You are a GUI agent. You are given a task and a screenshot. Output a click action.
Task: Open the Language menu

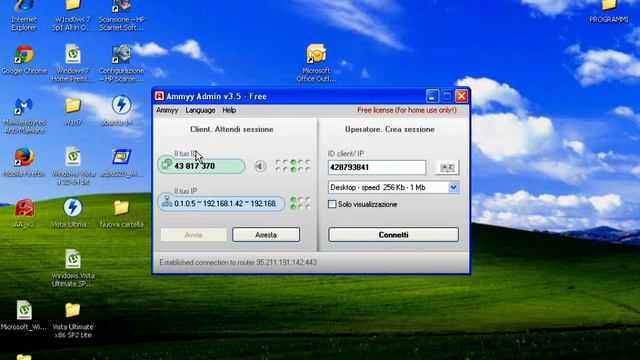tap(200, 110)
